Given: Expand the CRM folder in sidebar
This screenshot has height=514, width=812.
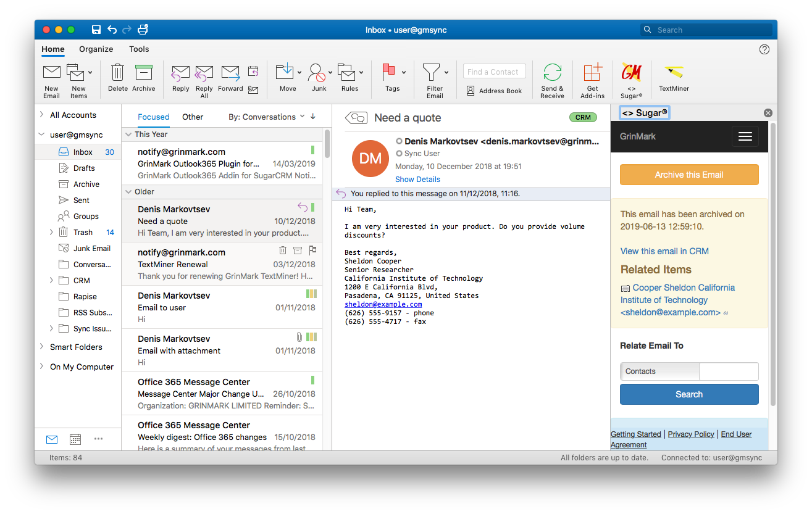Looking at the screenshot, I should [x=51, y=280].
